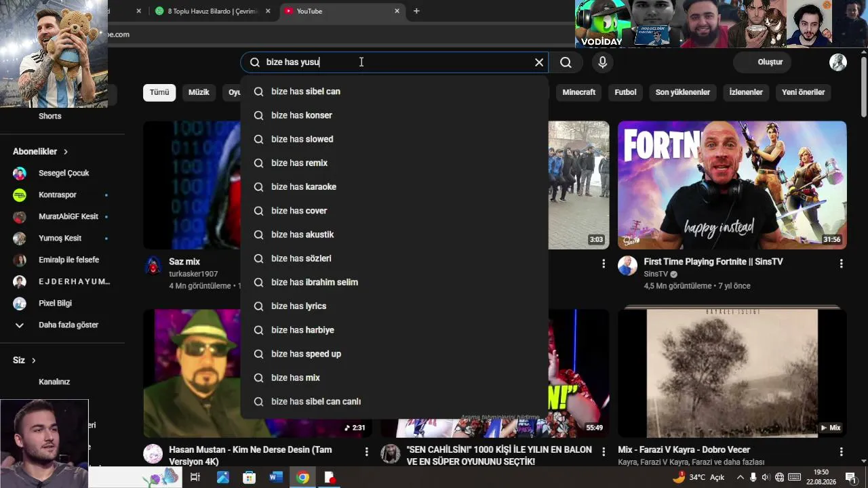Viewport: 868px width, 488px height.
Task: Open the account avatar menu
Action: (838, 62)
